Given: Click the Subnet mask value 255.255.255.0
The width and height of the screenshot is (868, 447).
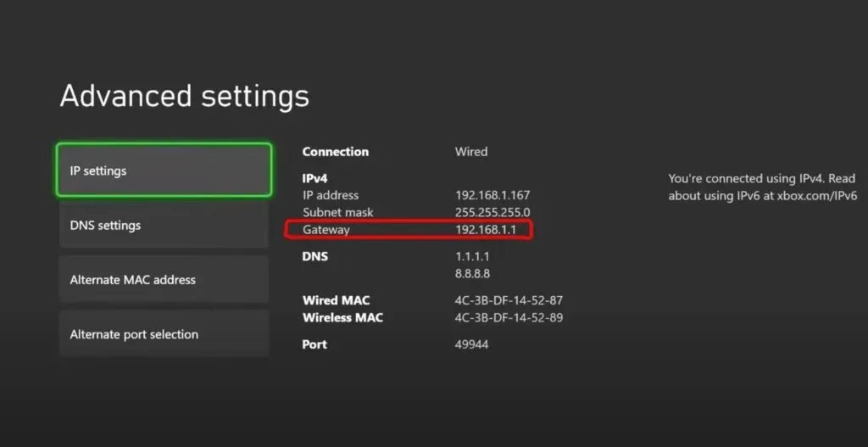Looking at the screenshot, I should pos(492,212).
